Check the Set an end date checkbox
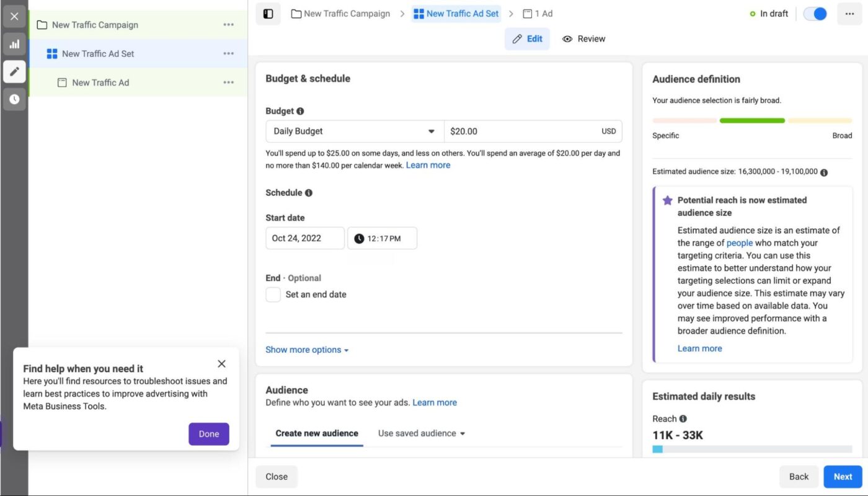This screenshot has width=868, height=496. pos(273,294)
